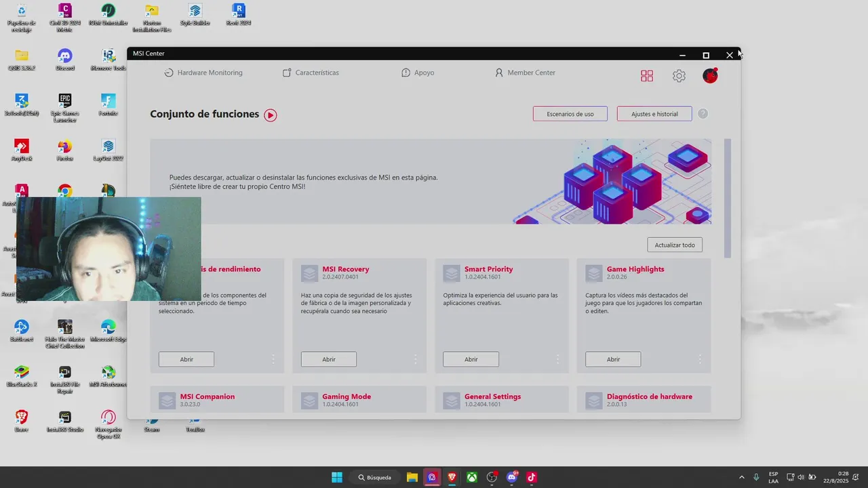Click the taskbar Búsqueda search box
The width and height of the screenshot is (868, 488).
(x=375, y=477)
